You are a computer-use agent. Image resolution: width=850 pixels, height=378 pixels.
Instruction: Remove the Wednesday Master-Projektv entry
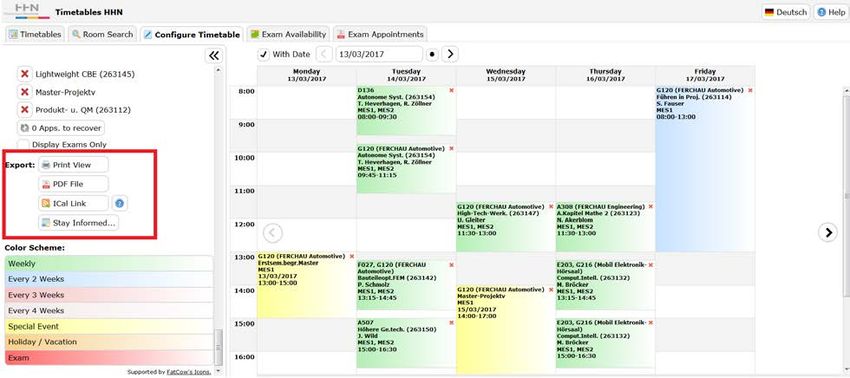pyautogui.click(x=551, y=290)
